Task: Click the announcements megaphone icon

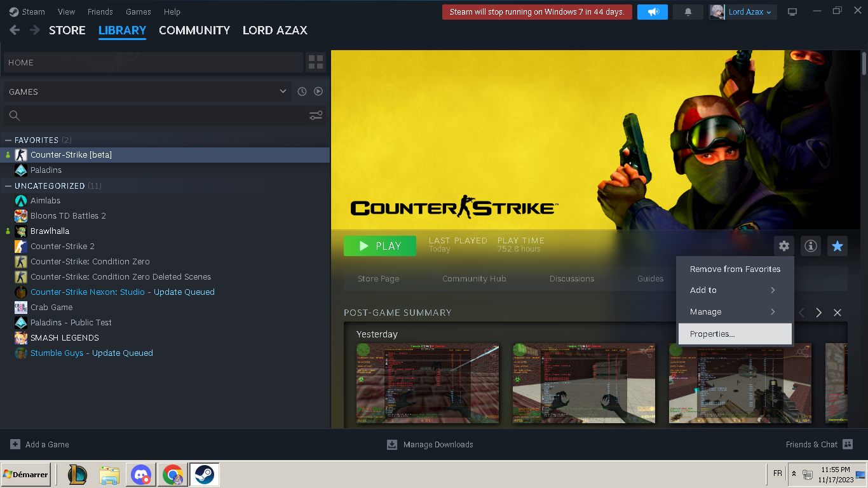Action: [653, 12]
